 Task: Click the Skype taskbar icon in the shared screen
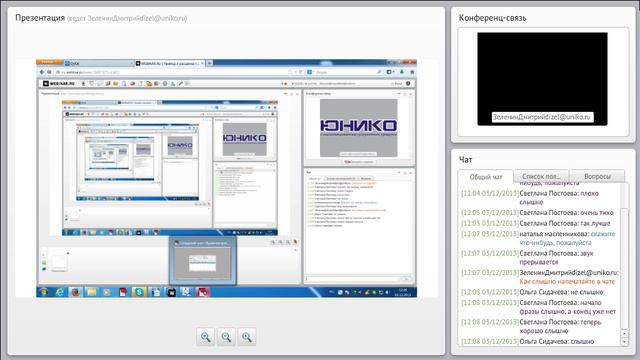coord(139,292)
